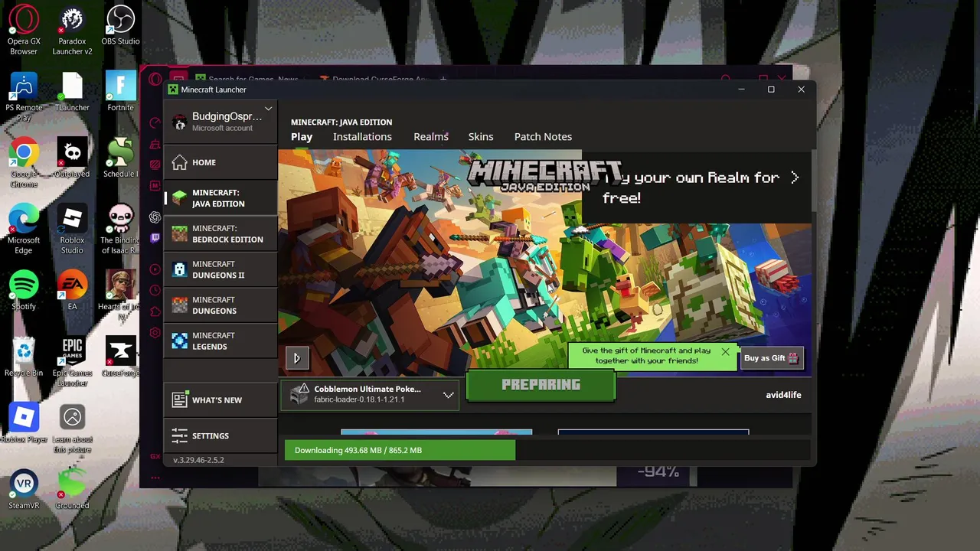Open History clock in Opera sidebar
Image resolution: width=980 pixels, height=551 pixels.
(x=155, y=291)
